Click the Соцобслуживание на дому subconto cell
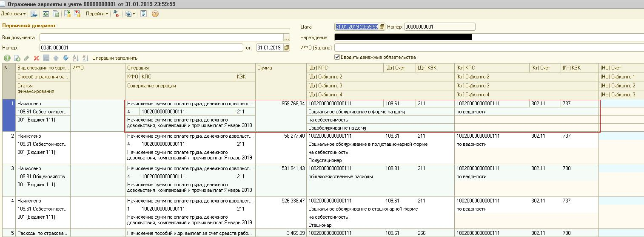Image resolution: width=644 pixels, height=237 pixels. [x=380, y=128]
